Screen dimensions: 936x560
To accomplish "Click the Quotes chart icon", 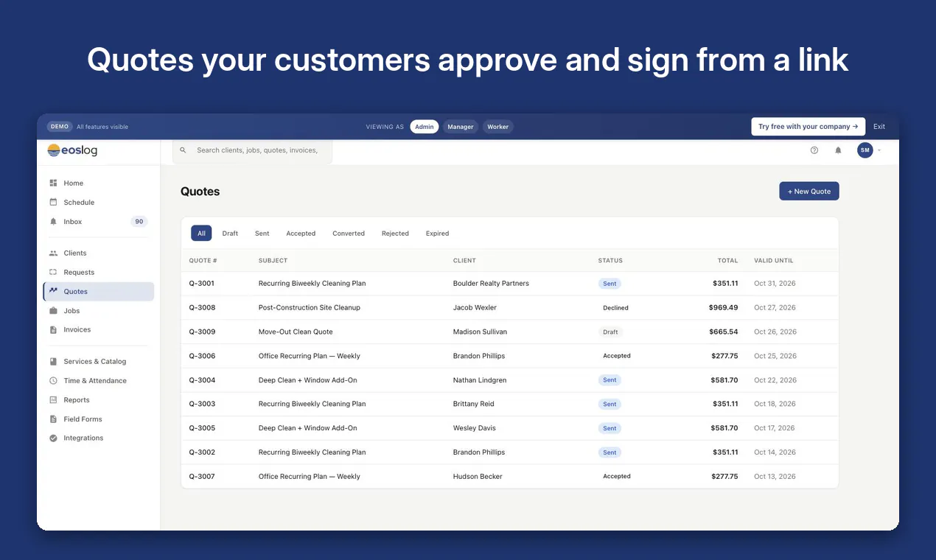I will pos(53,291).
